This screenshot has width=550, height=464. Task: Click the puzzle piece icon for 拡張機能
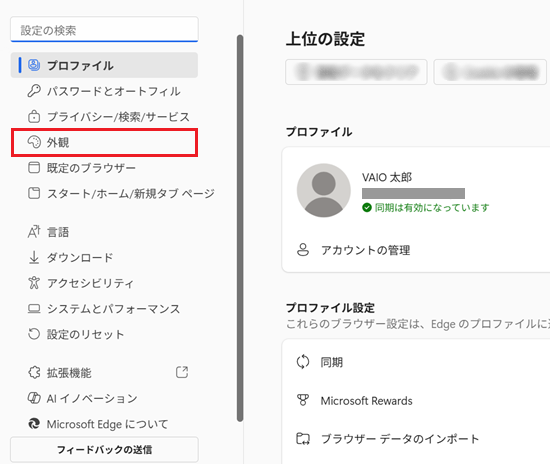coord(34,372)
